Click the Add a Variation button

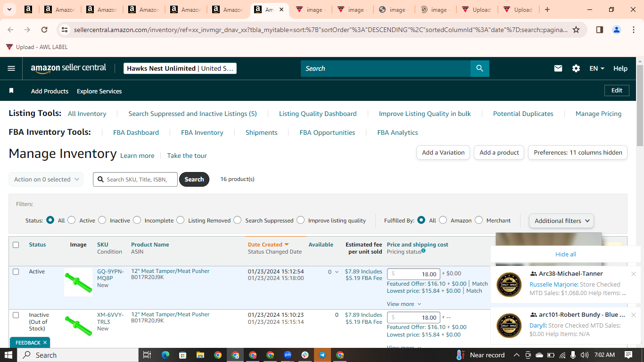443,153
